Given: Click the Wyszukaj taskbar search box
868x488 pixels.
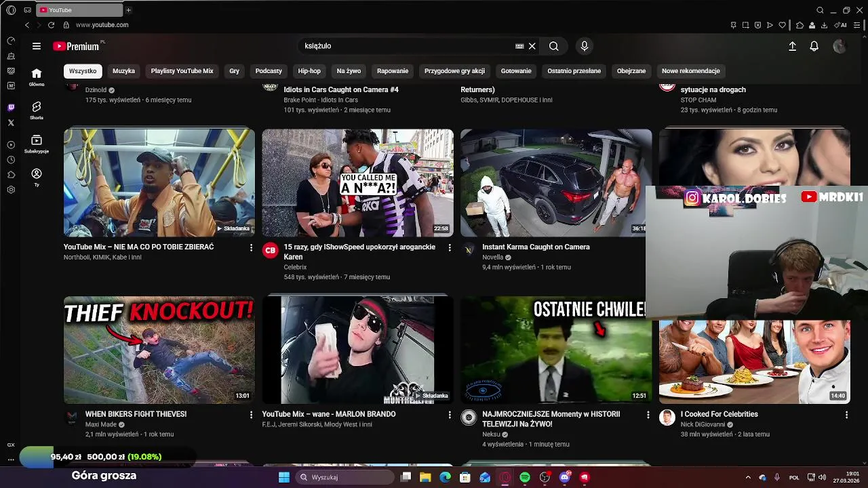Looking at the screenshot, I should 344,477.
